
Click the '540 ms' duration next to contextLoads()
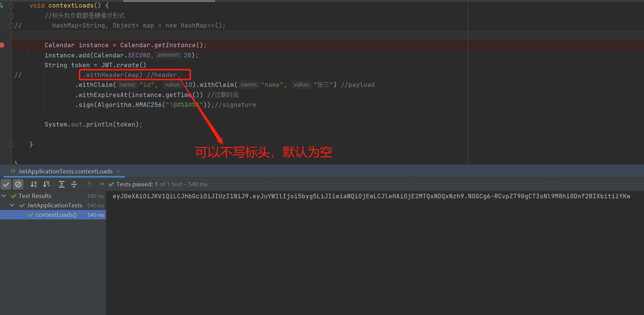(96, 215)
